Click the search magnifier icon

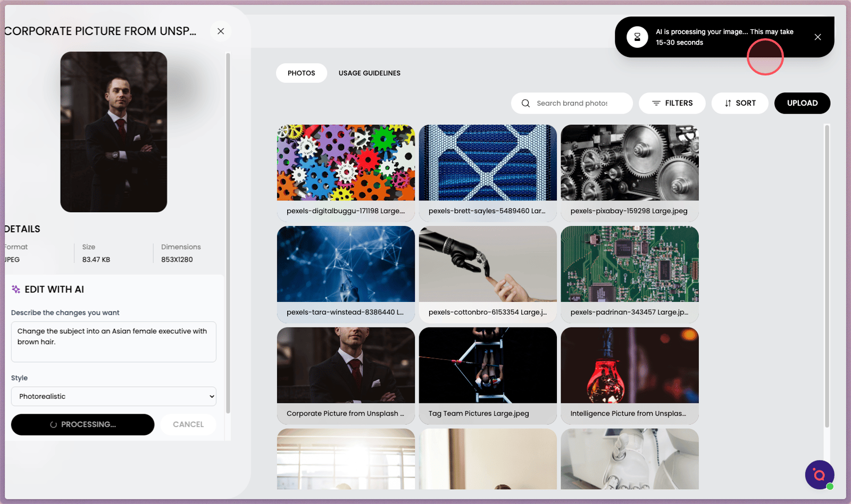click(x=525, y=103)
